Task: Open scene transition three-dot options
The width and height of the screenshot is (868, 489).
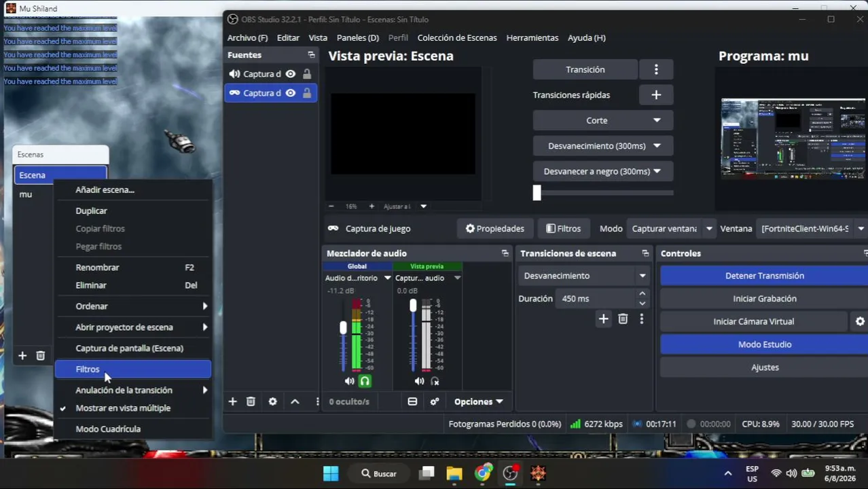Action: pos(641,319)
